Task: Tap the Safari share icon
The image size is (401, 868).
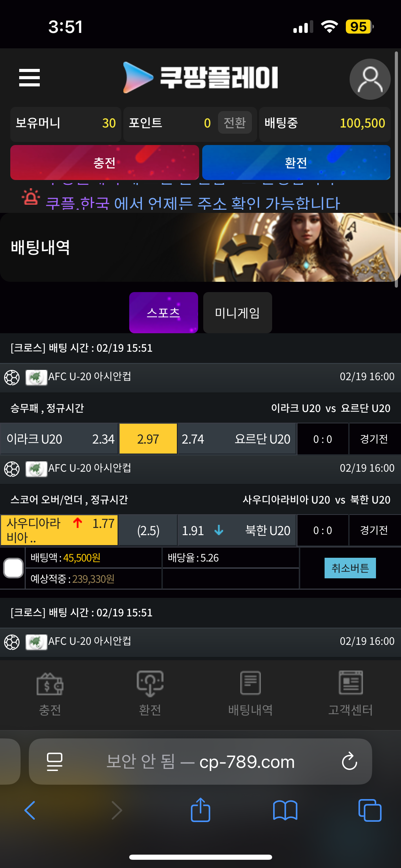Action: (200, 810)
